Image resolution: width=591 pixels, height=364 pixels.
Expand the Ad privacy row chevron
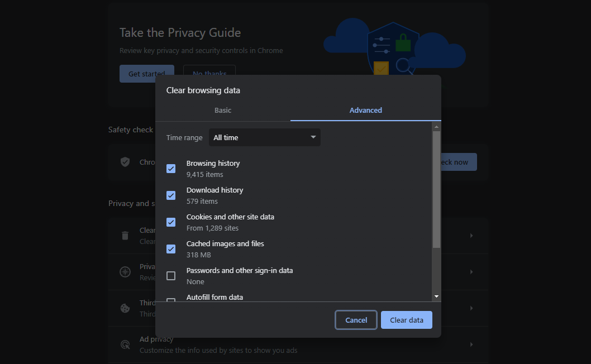(471, 344)
